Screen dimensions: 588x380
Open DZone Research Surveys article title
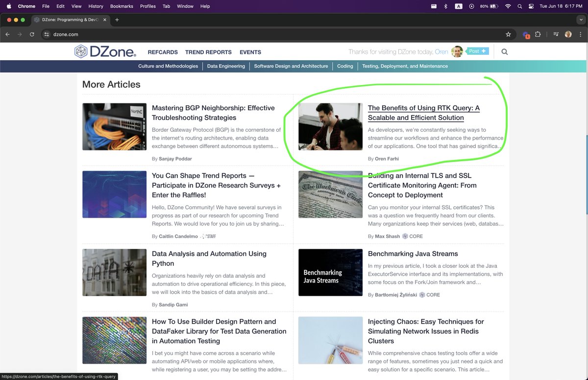click(216, 185)
